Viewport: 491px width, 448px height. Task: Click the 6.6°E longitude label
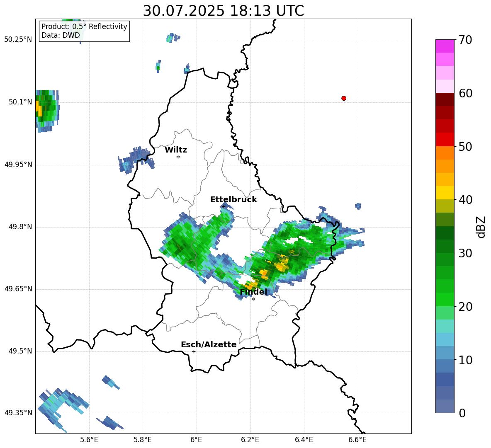(357, 440)
